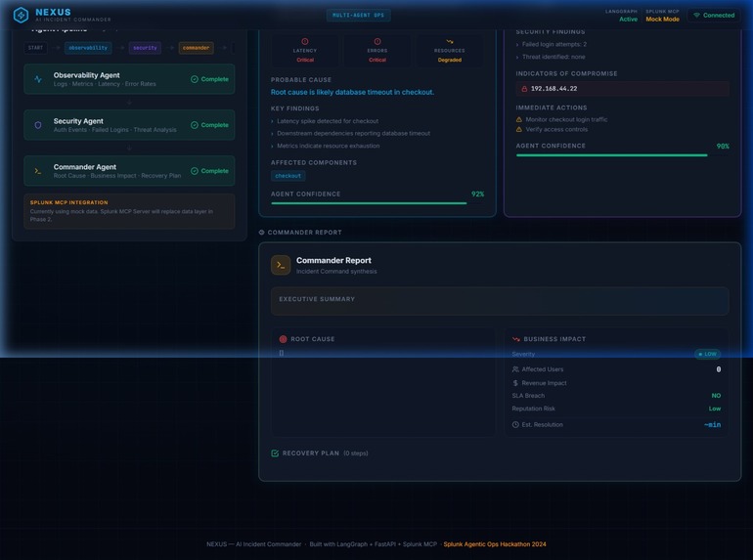
Task: Click the Resources degraded trend icon
Action: pyautogui.click(x=450, y=42)
